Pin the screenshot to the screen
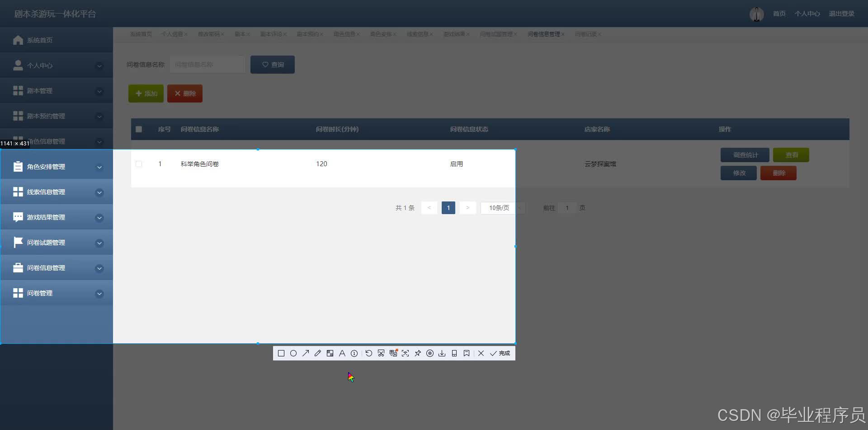868x430 pixels. pos(418,353)
